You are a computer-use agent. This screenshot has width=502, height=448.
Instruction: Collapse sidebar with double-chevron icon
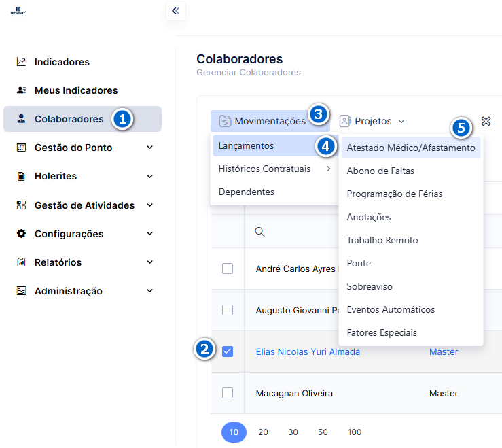[x=176, y=11]
